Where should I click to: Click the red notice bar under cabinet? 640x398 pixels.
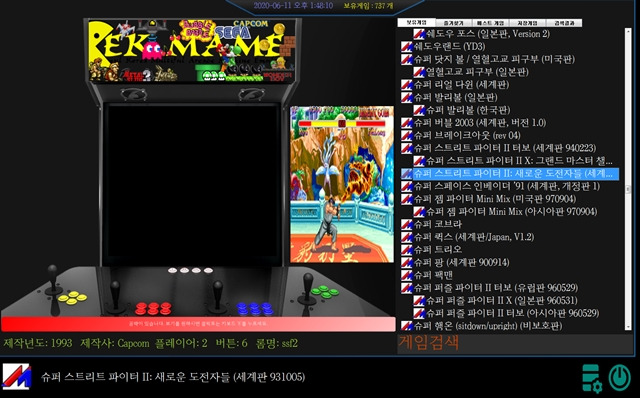(198, 324)
